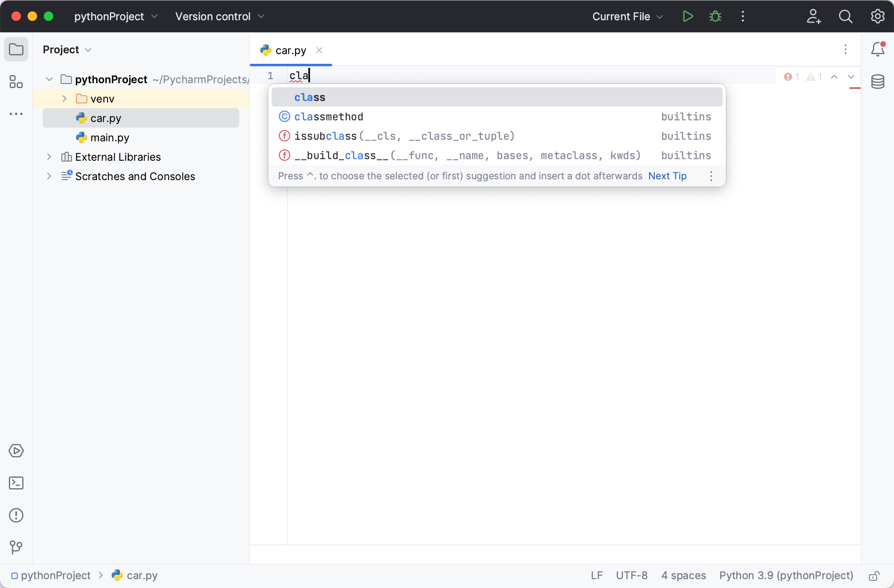Click the LF line separator in status bar
This screenshot has width=894, height=588.
point(597,575)
